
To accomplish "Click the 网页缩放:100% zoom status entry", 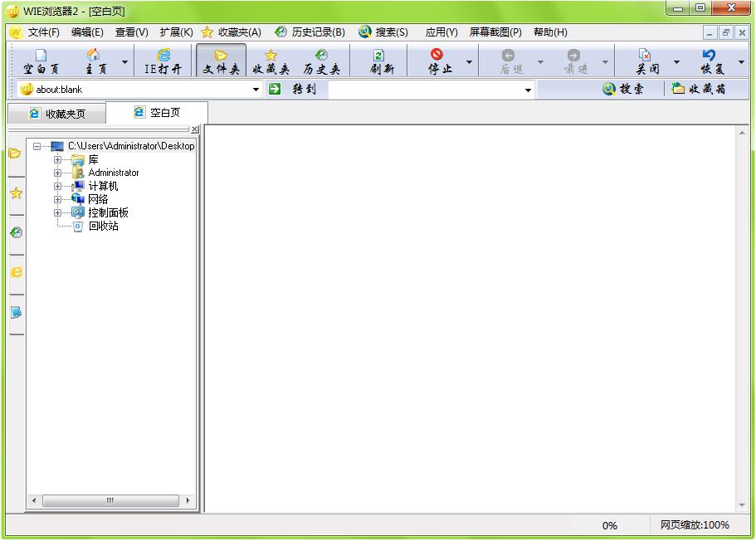I will (x=695, y=525).
